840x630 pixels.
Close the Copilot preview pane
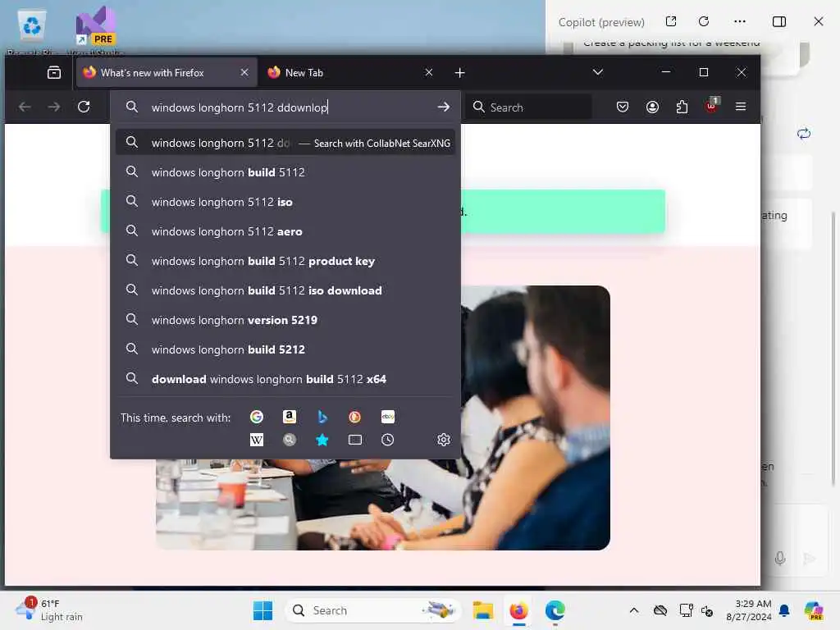819,21
